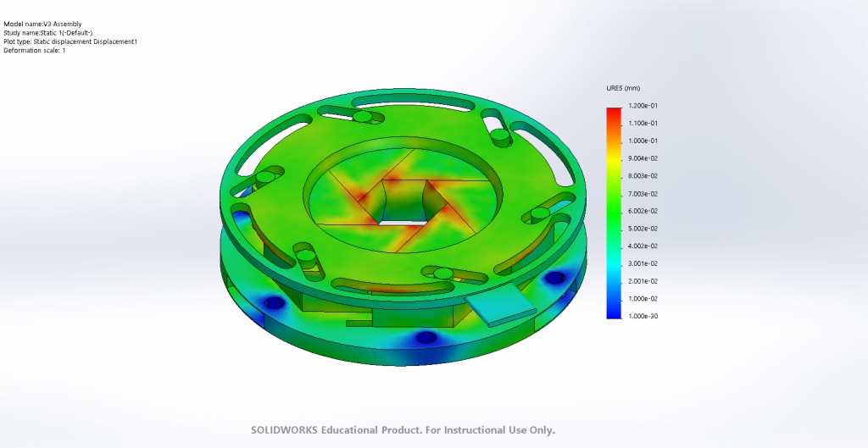Click the 1.000e-30 minimum legend value
868x448 pixels.
click(643, 316)
